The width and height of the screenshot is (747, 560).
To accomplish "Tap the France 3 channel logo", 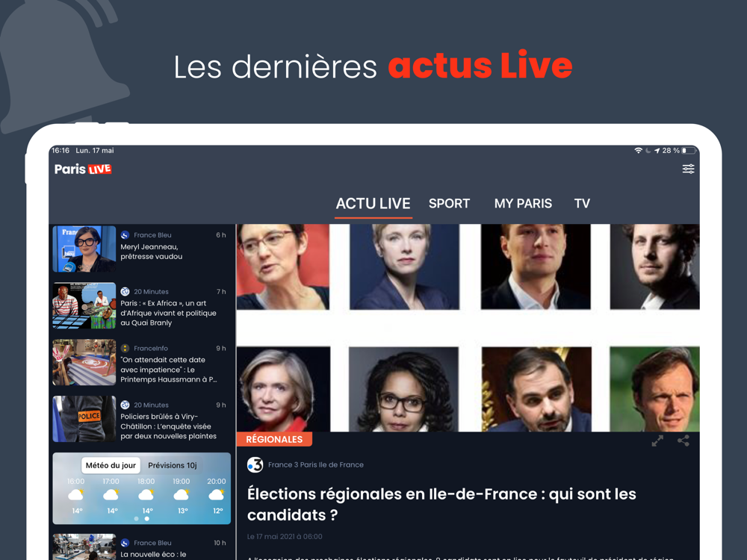I will coord(255,464).
